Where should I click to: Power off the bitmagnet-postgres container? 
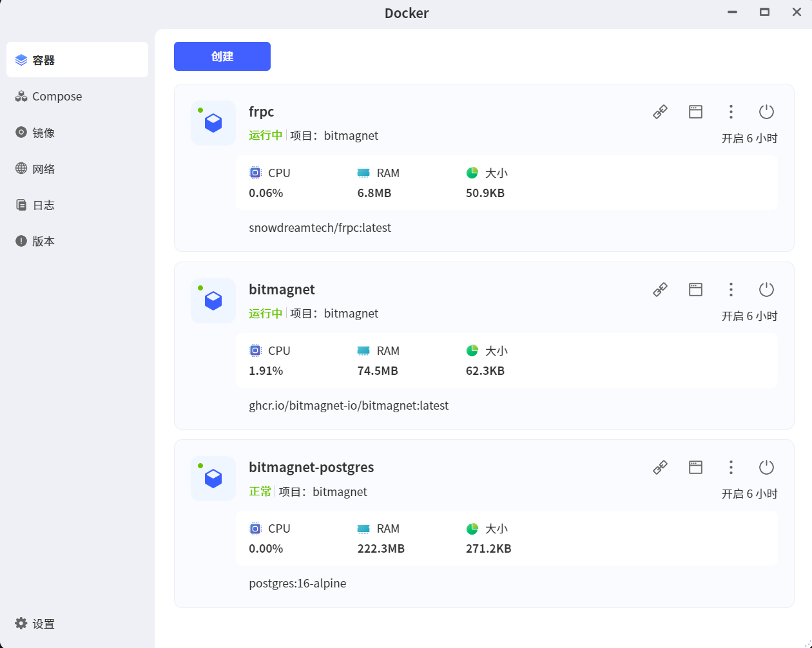pos(766,468)
